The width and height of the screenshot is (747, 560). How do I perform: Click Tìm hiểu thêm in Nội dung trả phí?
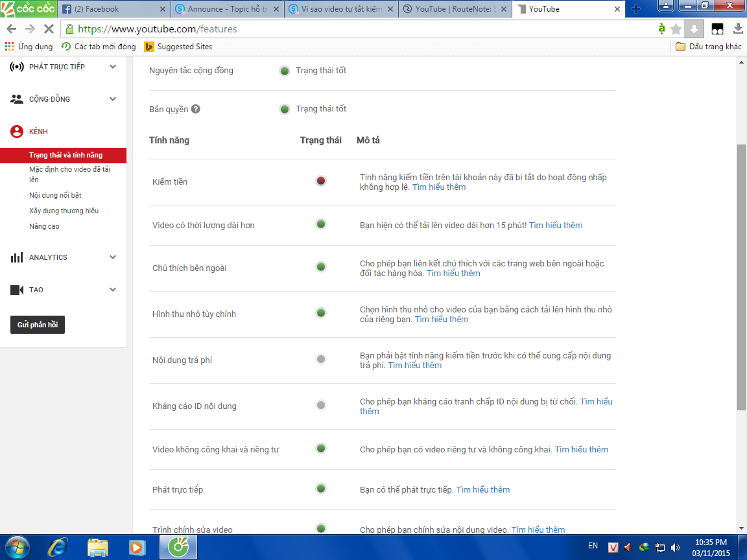click(x=414, y=366)
